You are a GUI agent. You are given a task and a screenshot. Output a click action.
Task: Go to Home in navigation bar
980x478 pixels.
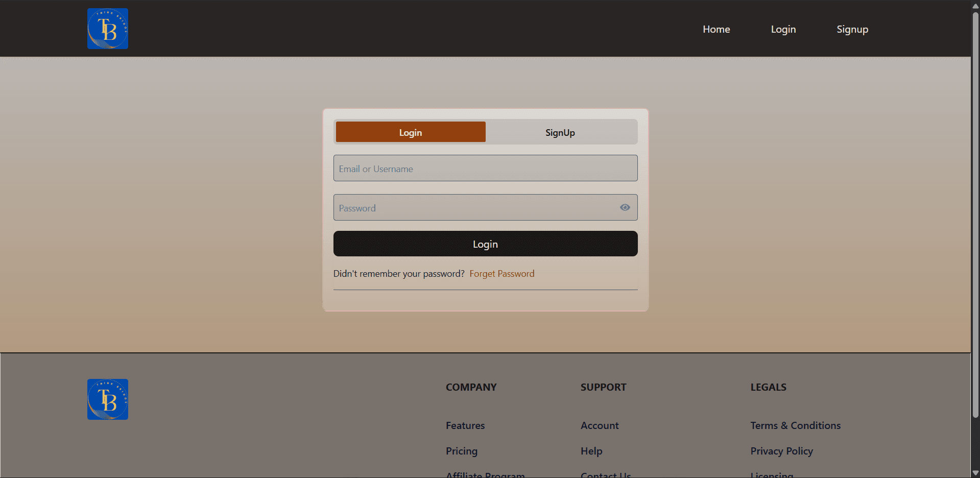716,29
